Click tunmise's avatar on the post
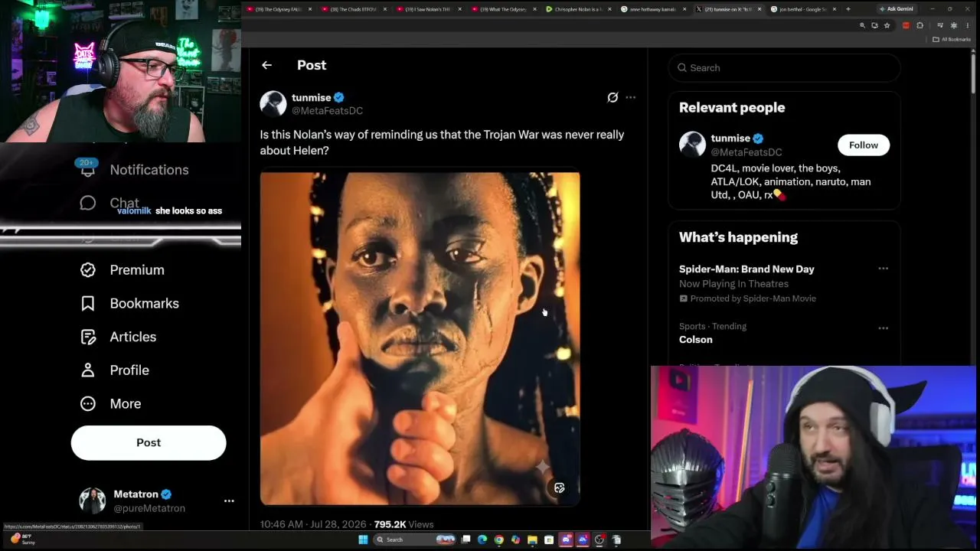Screen dimensions: 980x551 click(x=273, y=103)
